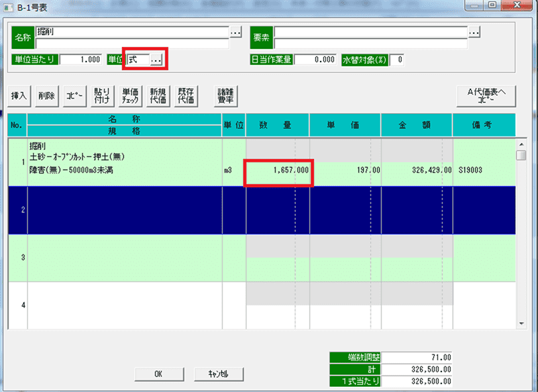
Task: Click the A代価表へコピー button
Action: [486, 96]
